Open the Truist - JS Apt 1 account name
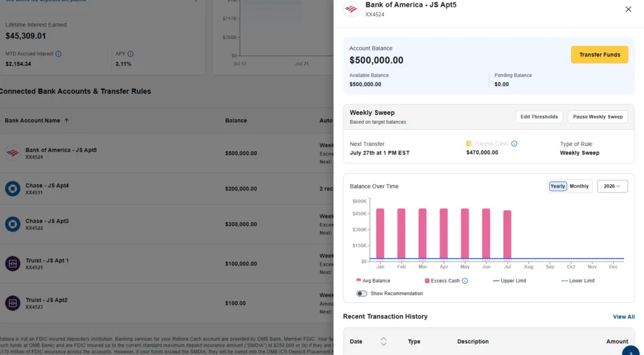Screen dimensions: 644x355 click(47, 261)
